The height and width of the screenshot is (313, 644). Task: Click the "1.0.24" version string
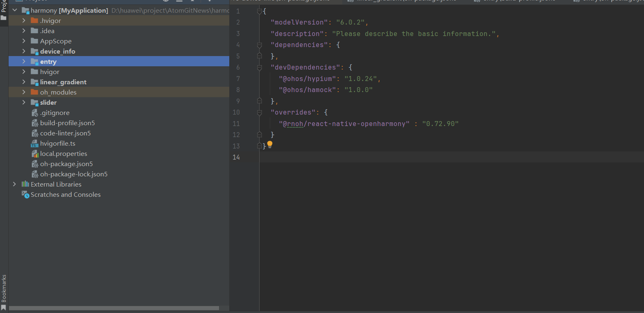[x=360, y=79]
